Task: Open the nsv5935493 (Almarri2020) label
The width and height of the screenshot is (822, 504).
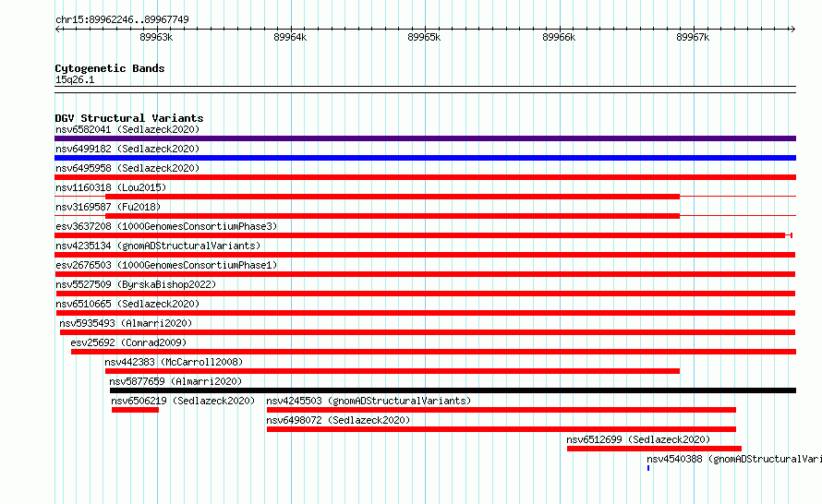Action: [126, 323]
